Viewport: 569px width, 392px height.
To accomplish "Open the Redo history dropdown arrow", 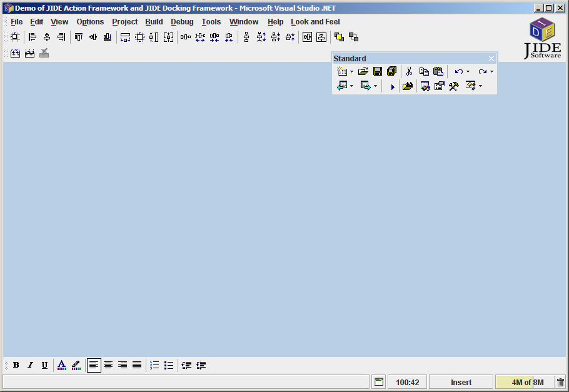I will 491,71.
